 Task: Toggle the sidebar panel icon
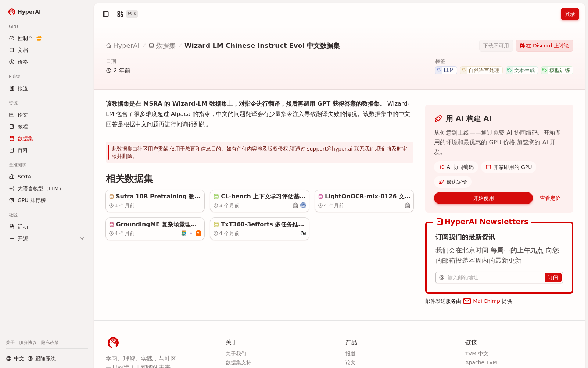(x=106, y=14)
